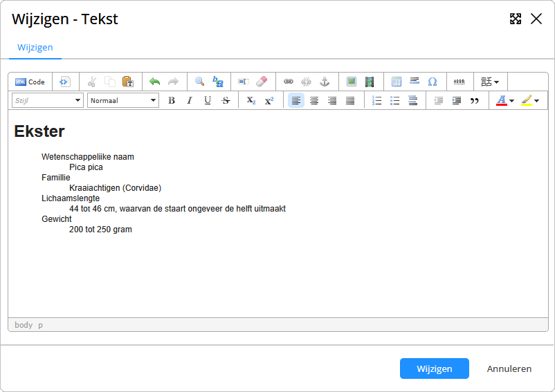Click the remove format eraser icon
The width and height of the screenshot is (555, 392).
pyautogui.click(x=261, y=82)
